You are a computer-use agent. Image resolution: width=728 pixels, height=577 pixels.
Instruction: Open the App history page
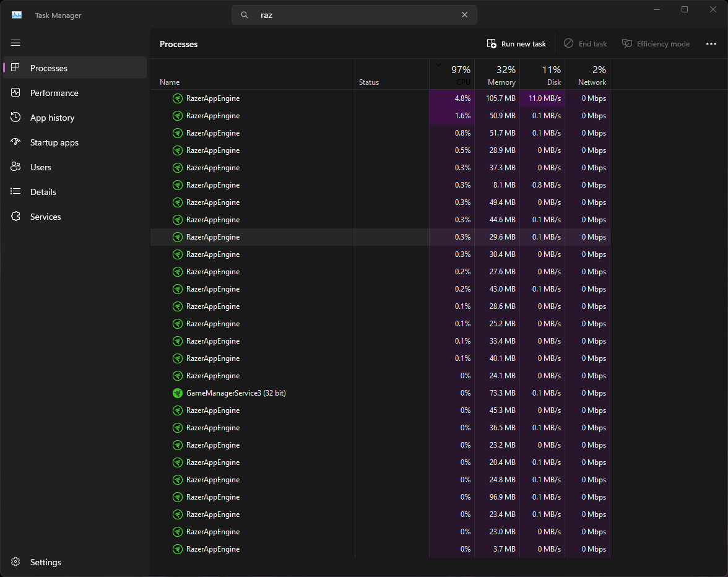pos(75,118)
